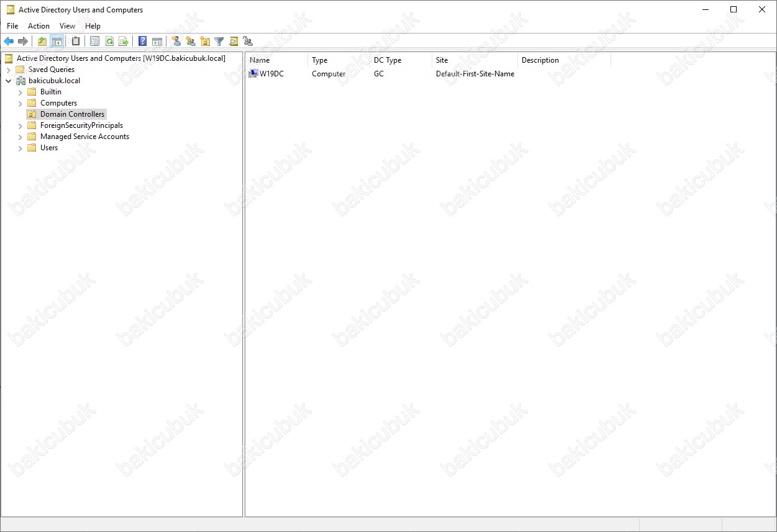Expand the Computers container

[20, 103]
